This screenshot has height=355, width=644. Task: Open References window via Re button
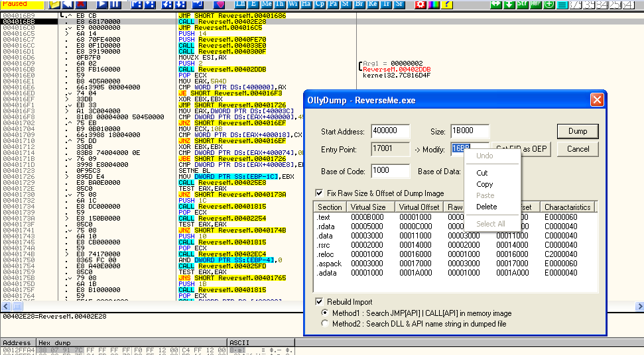pos(372,5)
